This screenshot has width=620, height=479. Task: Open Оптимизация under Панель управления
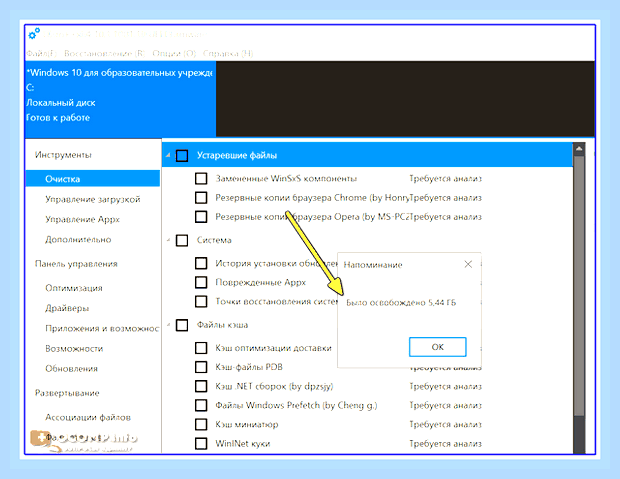coord(74,288)
